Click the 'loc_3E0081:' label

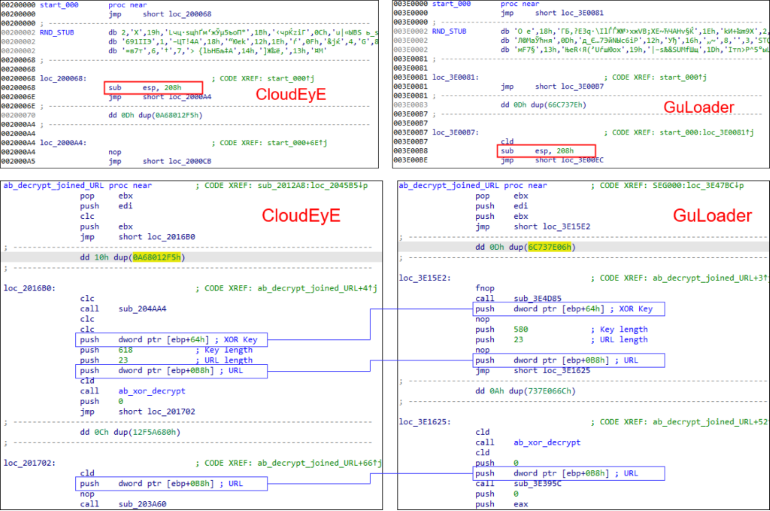click(x=455, y=78)
